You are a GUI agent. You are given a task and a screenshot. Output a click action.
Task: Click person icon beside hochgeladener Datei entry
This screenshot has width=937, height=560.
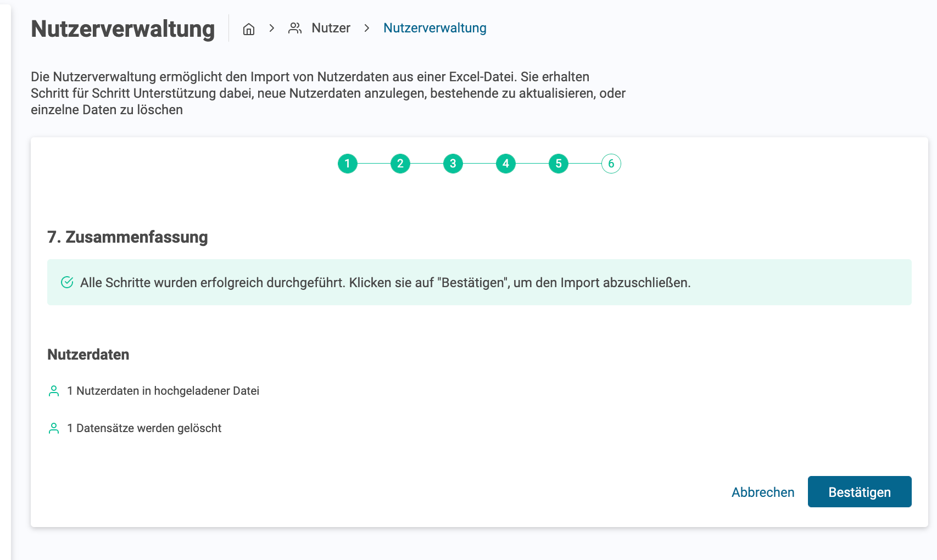[54, 391]
